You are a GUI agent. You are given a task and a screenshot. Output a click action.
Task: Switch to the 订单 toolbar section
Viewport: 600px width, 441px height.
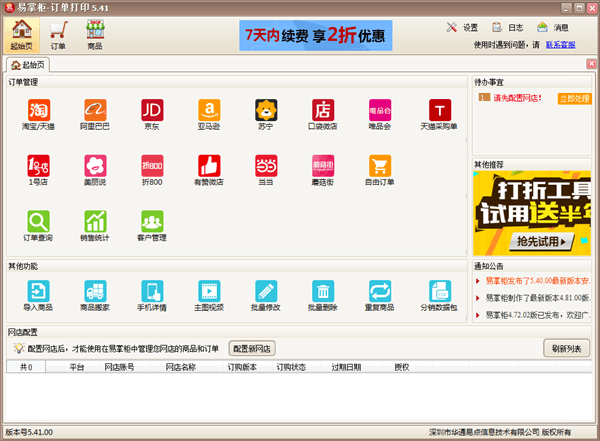point(58,34)
